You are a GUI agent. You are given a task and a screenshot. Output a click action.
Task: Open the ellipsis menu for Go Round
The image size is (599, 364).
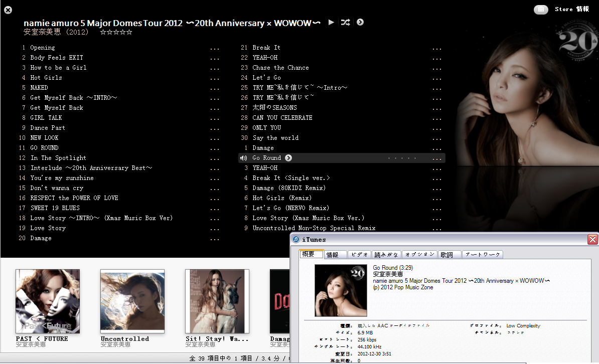[x=437, y=159]
